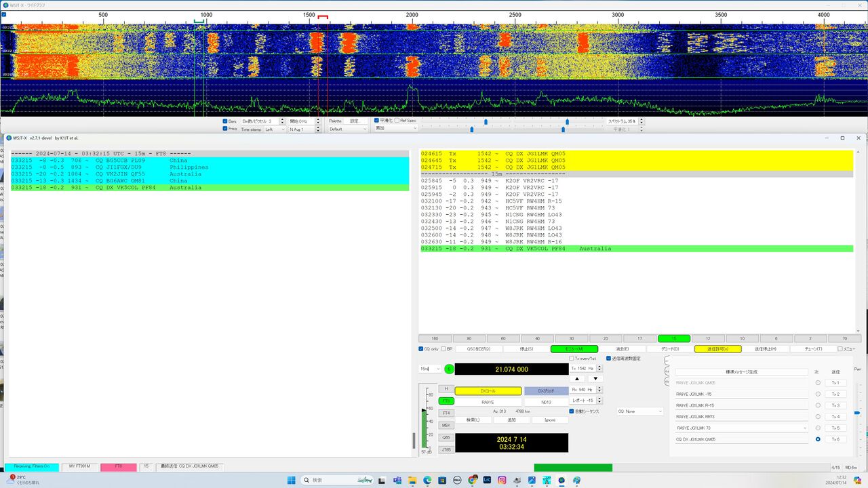
Task: Select the next-message radio for Tx 6
Action: pos(818,439)
